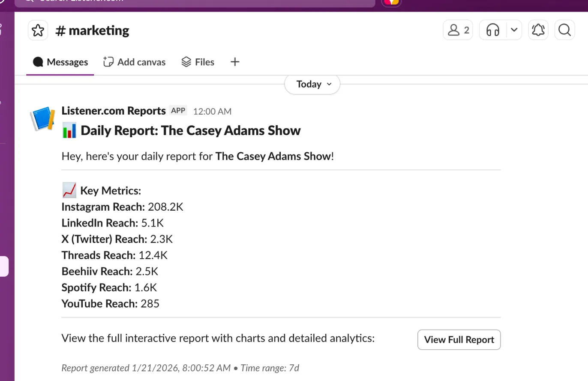
Task: Click the # marketing channel title
Action: click(x=93, y=30)
